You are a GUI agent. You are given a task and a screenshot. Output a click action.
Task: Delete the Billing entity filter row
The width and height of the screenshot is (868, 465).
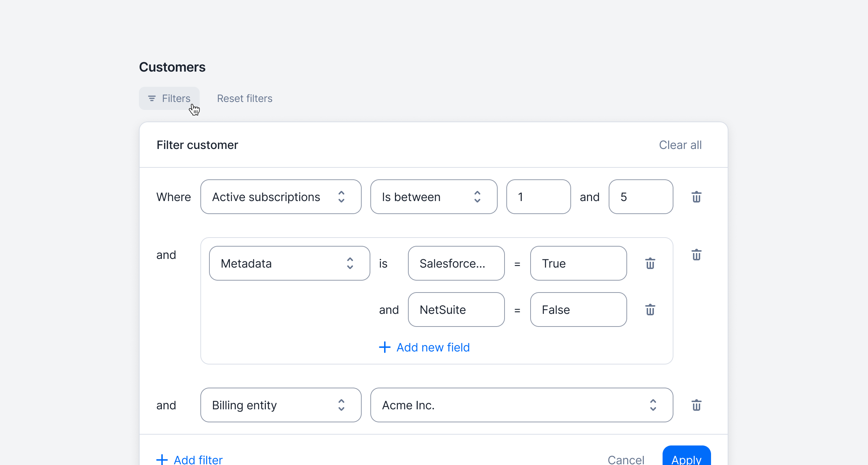(x=696, y=405)
